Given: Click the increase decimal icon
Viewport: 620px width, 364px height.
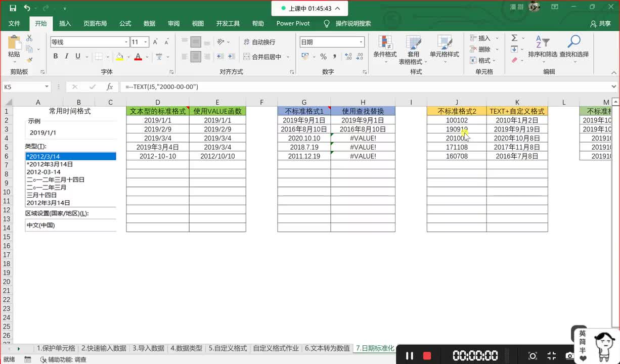Looking at the screenshot, I should pyautogui.click(x=348, y=57).
